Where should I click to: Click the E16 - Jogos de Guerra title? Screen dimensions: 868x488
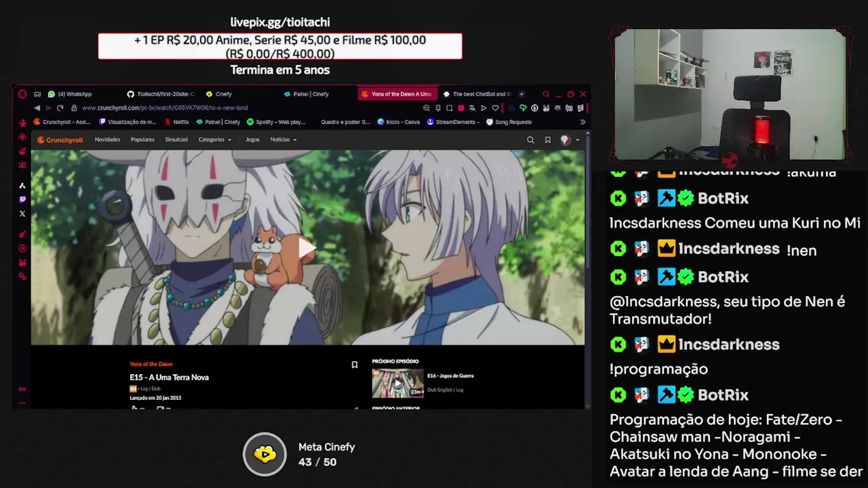[450, 375]
